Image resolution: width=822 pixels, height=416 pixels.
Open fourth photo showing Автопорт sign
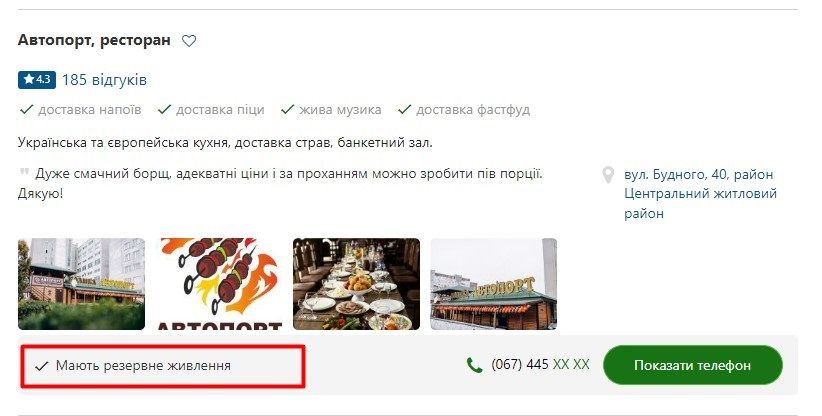tap(494, 284)
